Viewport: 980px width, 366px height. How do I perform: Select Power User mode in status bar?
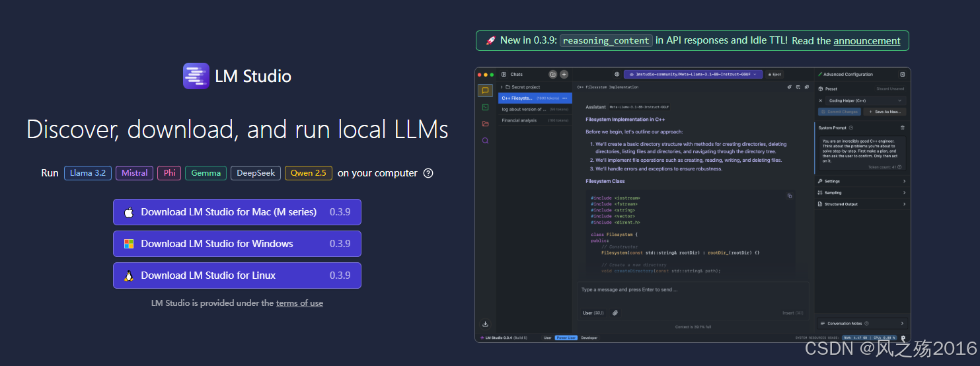[566, 338]
